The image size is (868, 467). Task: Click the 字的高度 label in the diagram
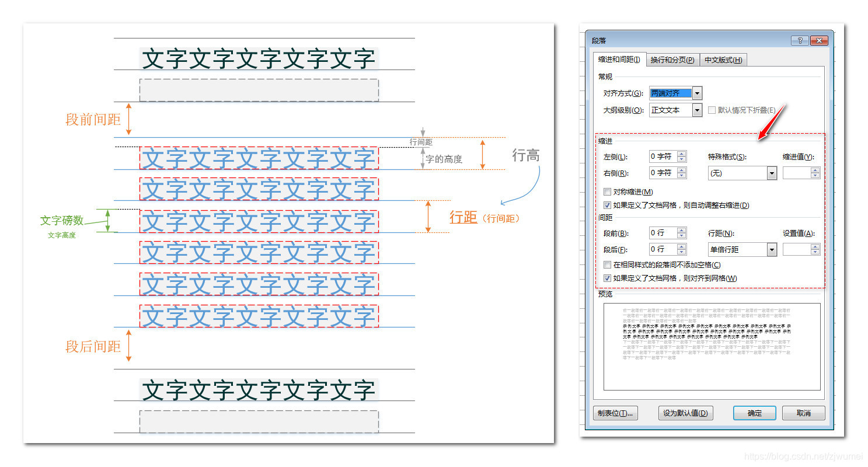pyautogui.click(x=444, y=159)
